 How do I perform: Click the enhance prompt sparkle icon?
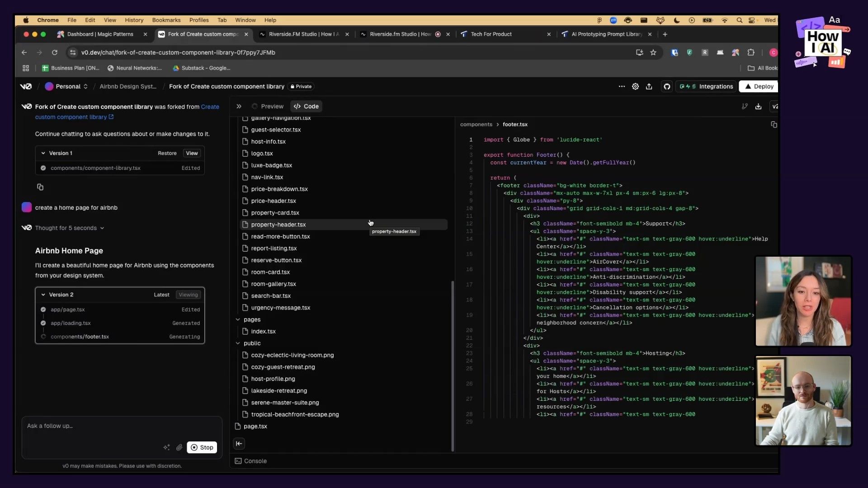tap(166, 447)
